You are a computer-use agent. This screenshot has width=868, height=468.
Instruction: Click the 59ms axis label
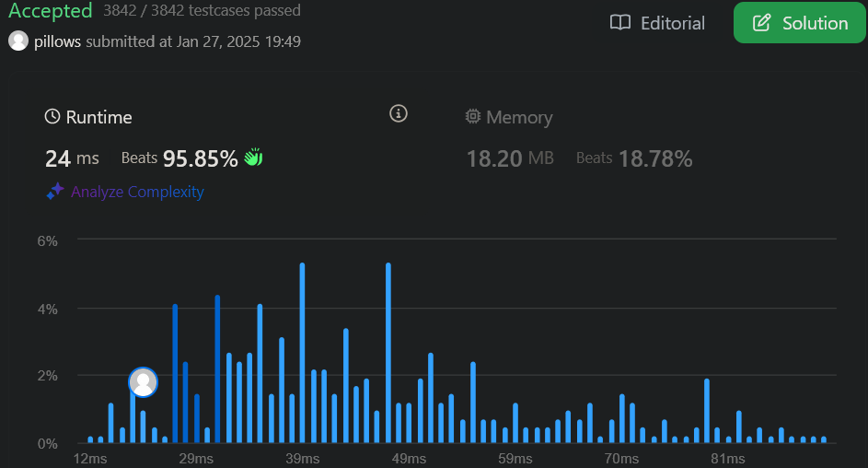515,459
